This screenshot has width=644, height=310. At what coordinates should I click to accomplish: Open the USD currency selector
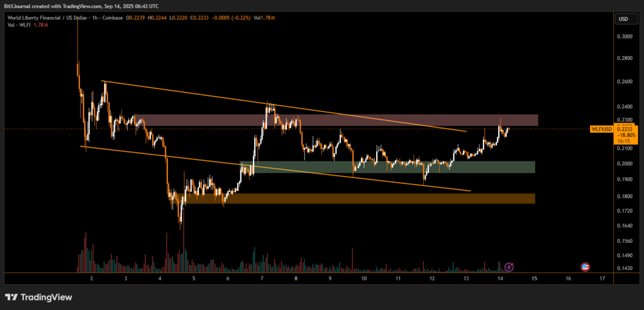click(623, 19)
